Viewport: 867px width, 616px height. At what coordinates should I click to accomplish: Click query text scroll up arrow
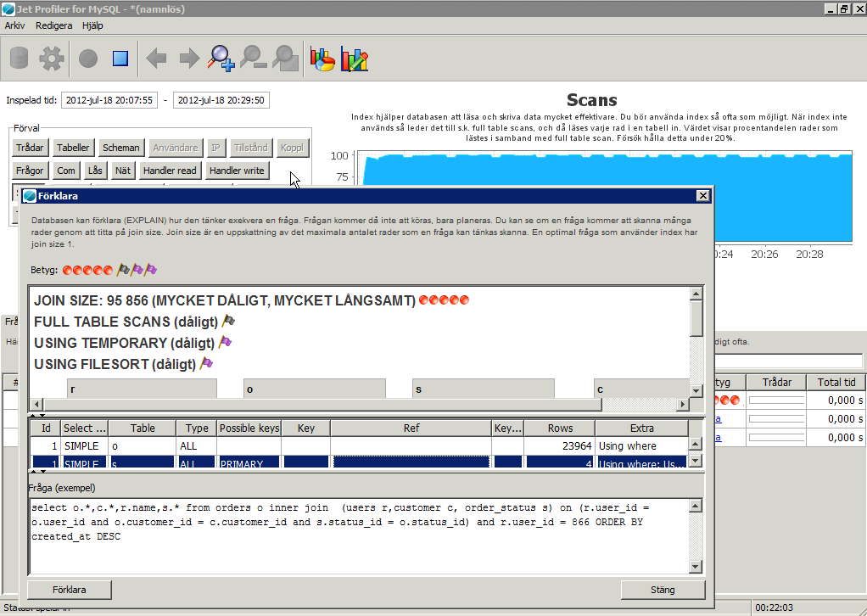(x=696, y=506)
